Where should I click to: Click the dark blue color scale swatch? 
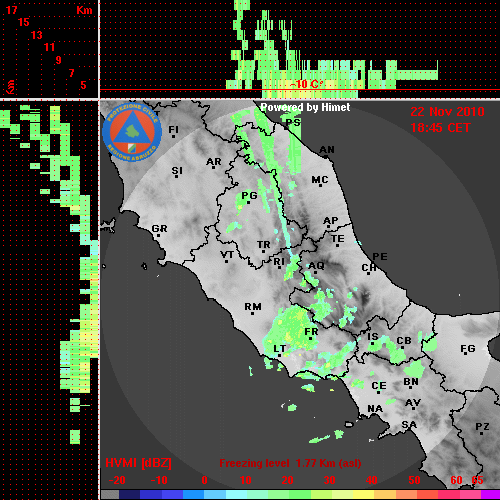point(129,495)
